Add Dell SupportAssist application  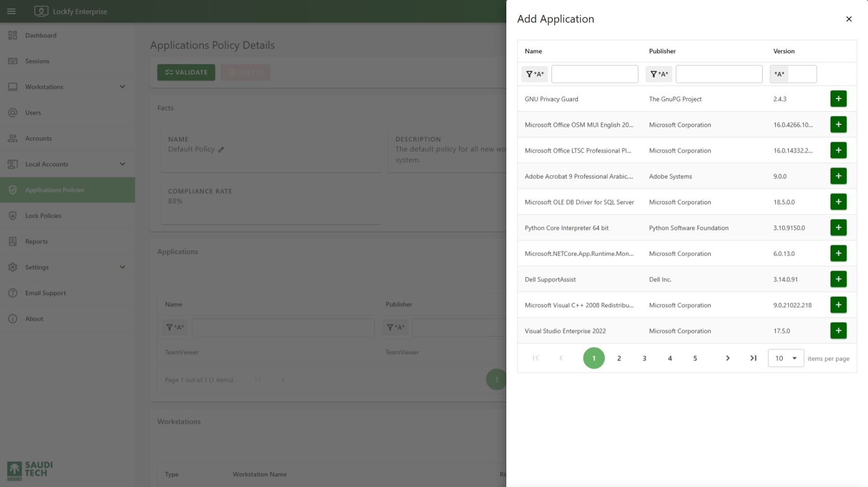pyautogui.click(x=838, y=278)
